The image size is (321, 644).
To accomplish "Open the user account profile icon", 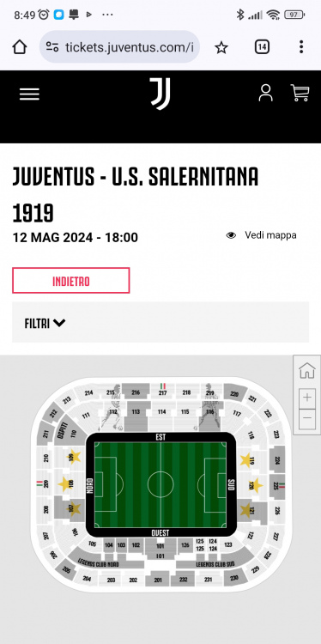I will click(265, 93).
